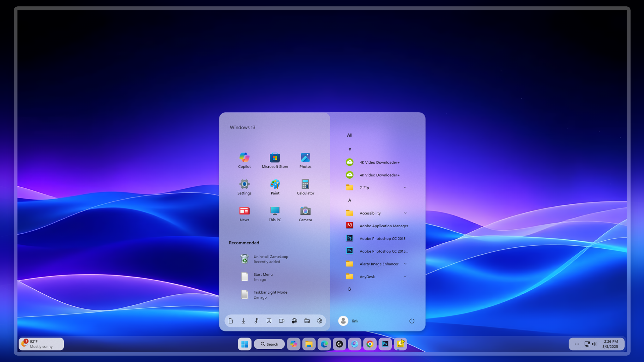Jump via the 'B' letter header

pyautogui.click(x=350, y=289)
